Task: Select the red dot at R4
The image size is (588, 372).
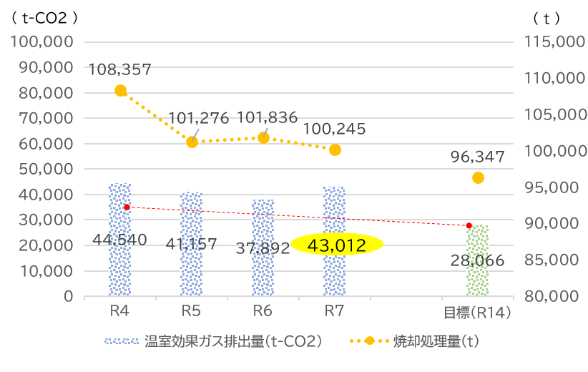Action: [127, 207]
